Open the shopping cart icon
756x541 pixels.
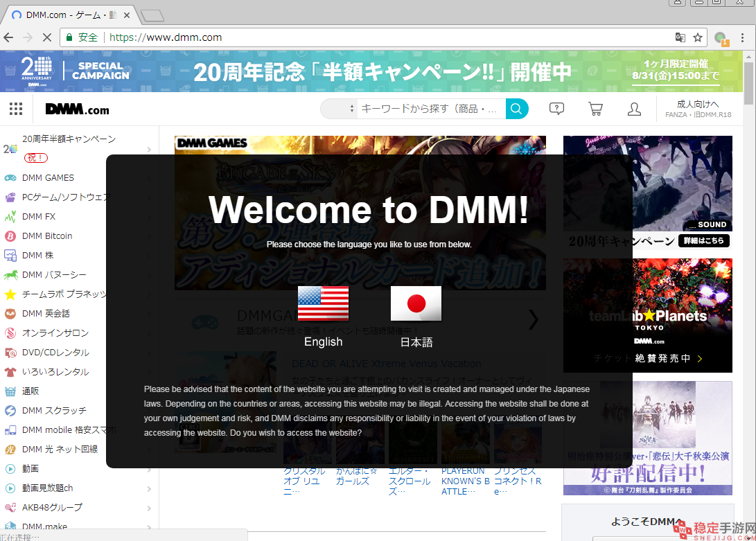pyautogui.click(x=595, y=109)
